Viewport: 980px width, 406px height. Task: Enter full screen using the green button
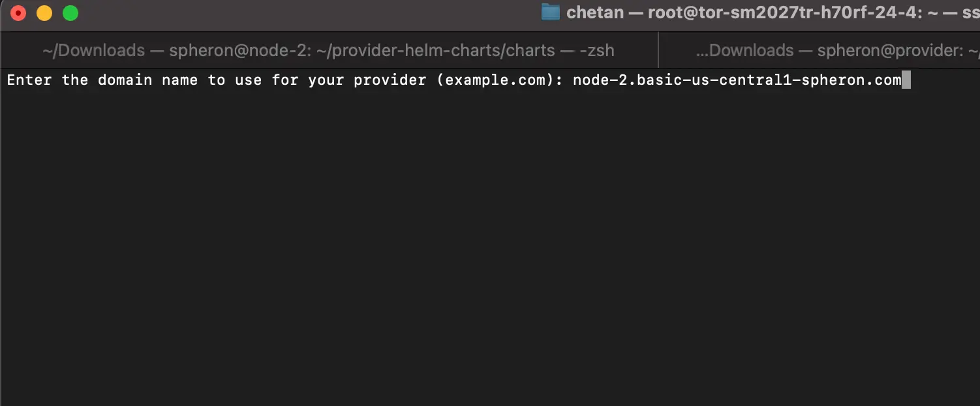click(70, 12)
